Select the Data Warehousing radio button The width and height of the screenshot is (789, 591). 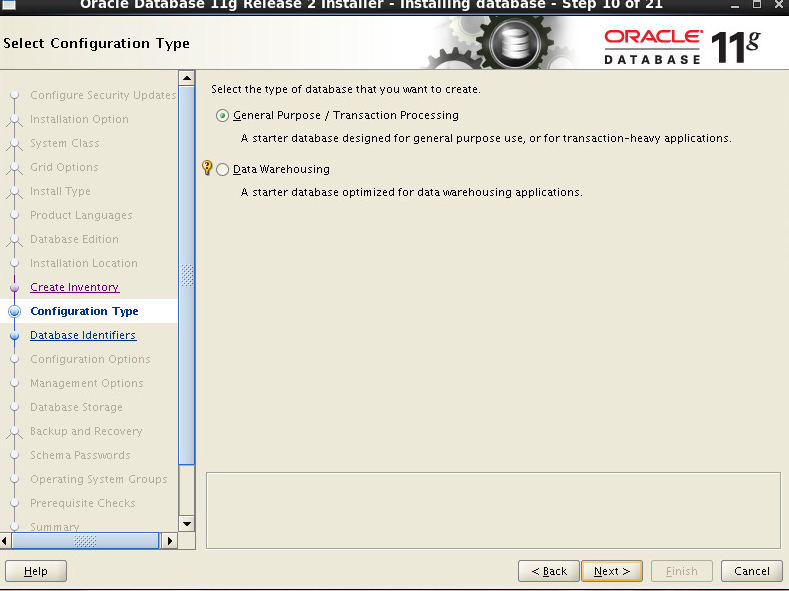click(222, 170)
